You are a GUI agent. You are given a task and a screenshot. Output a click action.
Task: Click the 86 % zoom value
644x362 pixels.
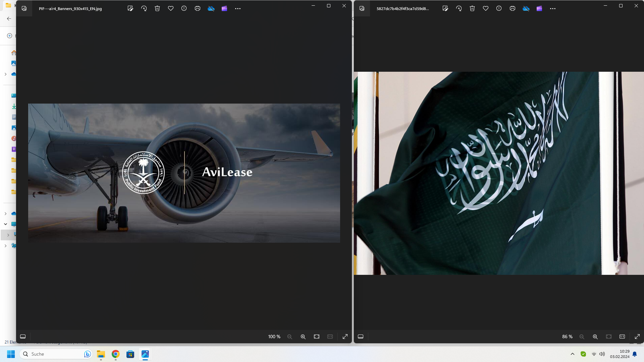(x=567, y=337)
